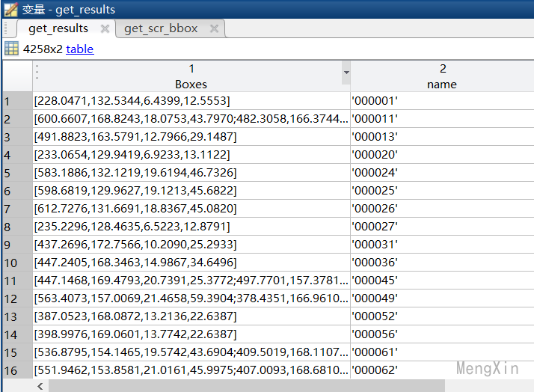
Task: Select name cell '000027'
Action: [443, 227]
